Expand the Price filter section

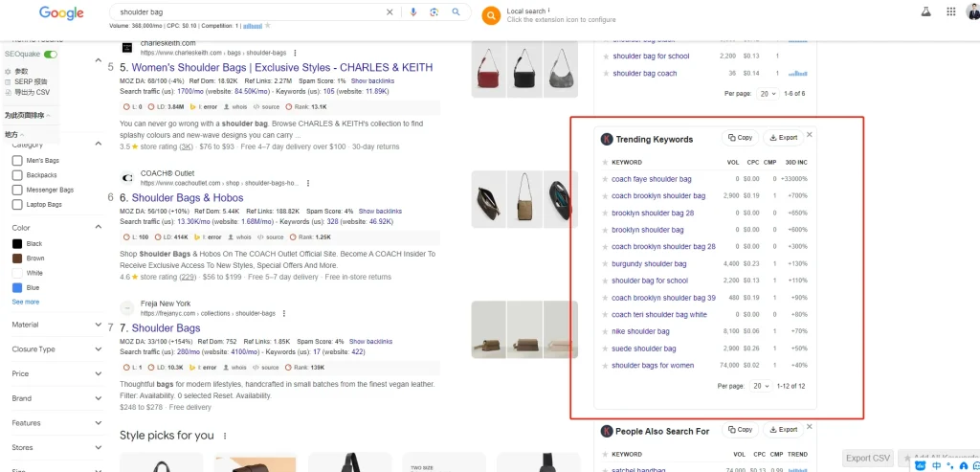(99, 373)
